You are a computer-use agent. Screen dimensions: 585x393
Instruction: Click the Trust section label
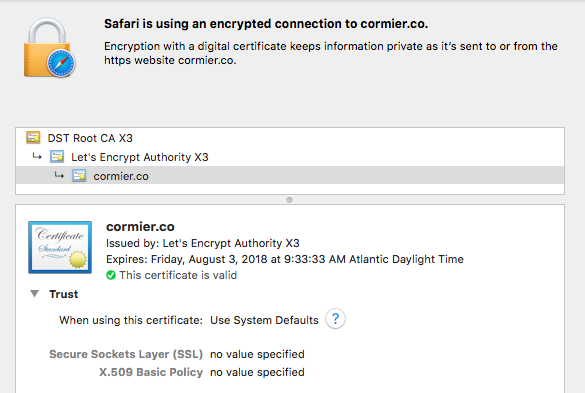(64, 294)
